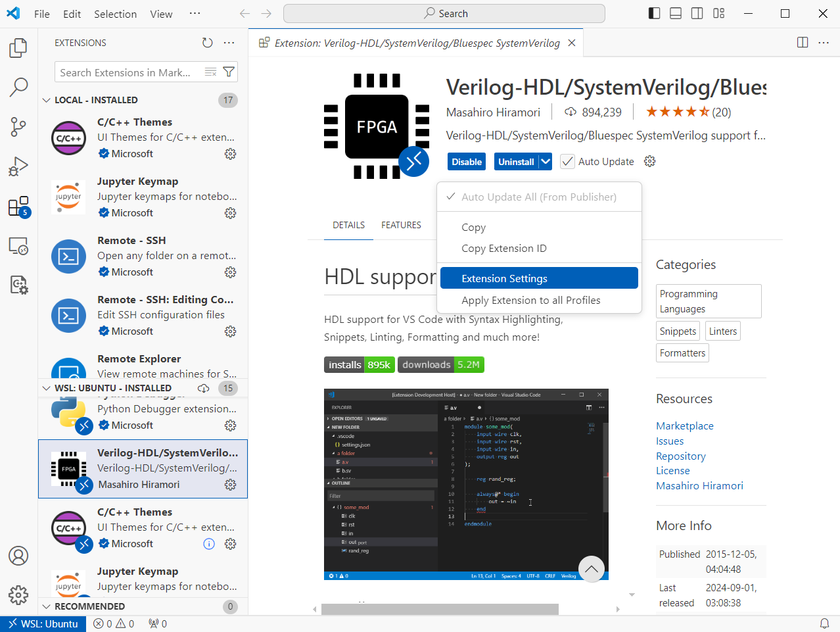Open the Run and Debug view
Viewport: 840px width, 632px height.
[x=18, y=166]
